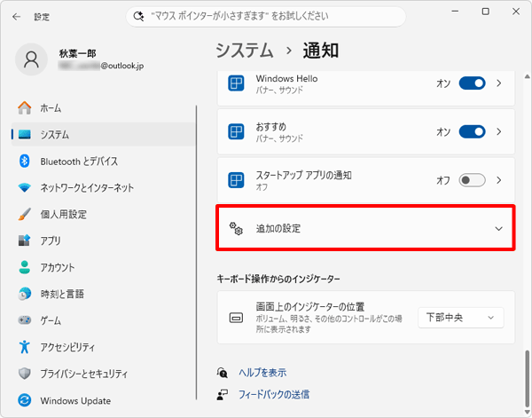
Task: Click the プライバシーとセキュリティ label
Action: click(x=84, y=374)
